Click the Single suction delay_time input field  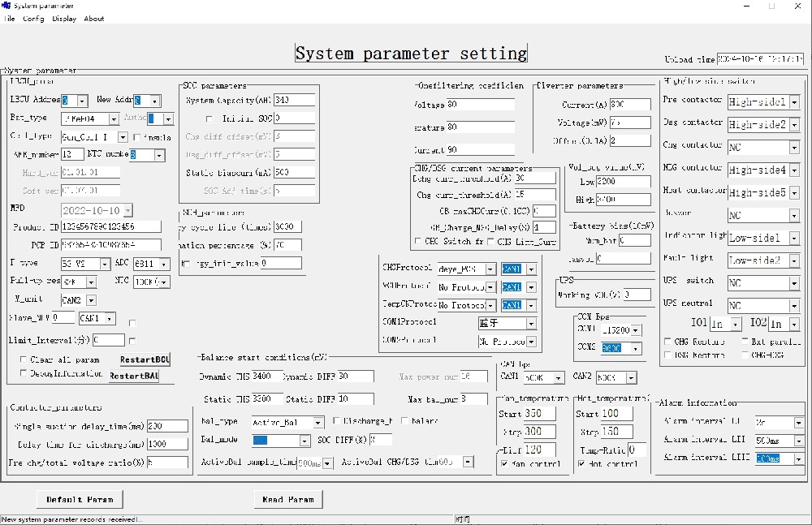tap(167, 426)
